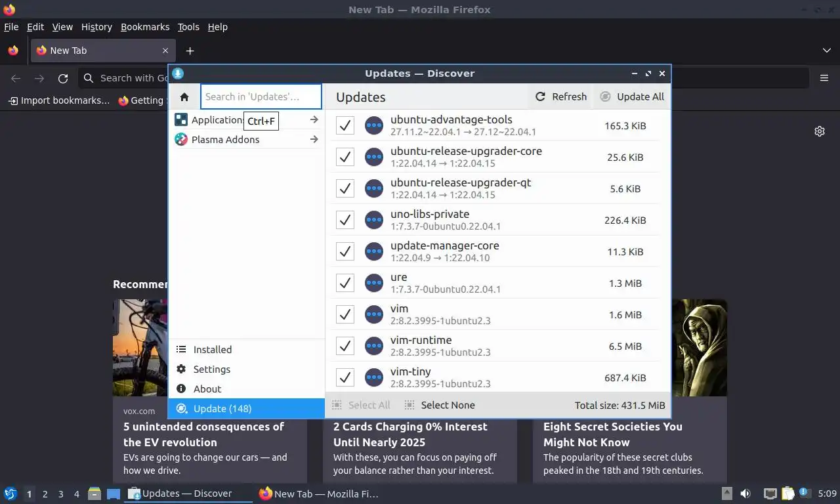The height and width of the screenshot is (504, 840).
Task: Click the Discover app icon in title bar
Action: click(178, 73)
